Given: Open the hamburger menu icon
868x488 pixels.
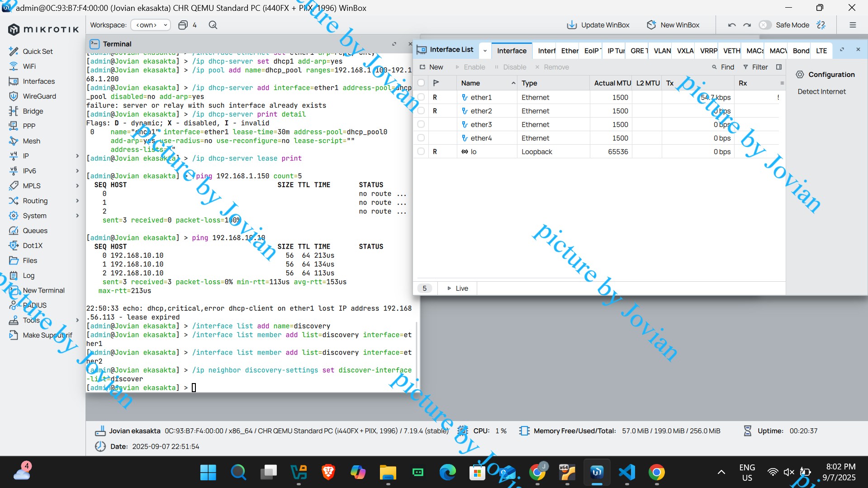Looking at the screenshot, I should coord(853,25).
